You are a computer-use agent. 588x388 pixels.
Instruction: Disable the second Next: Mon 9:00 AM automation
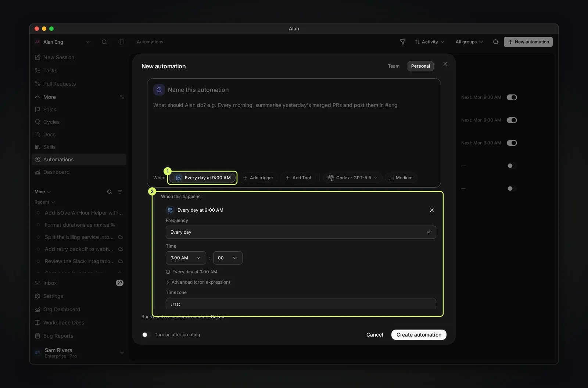pos(512,120)
